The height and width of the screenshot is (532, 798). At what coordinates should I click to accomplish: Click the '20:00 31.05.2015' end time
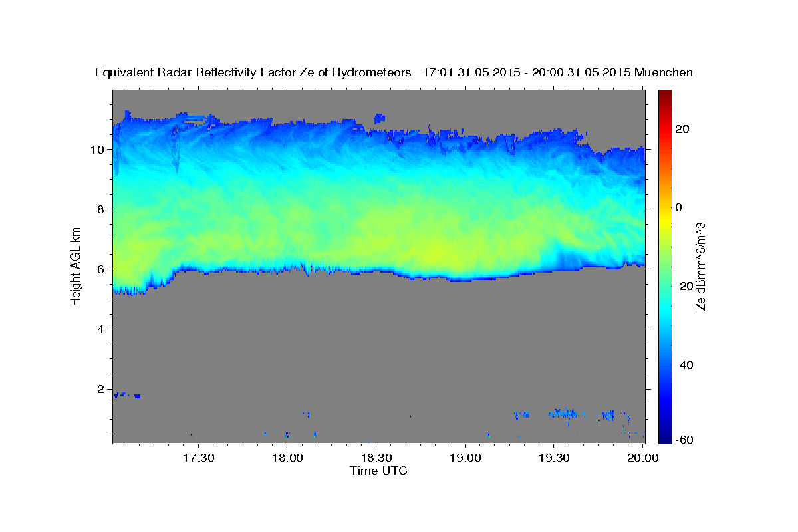pyautogui.click(x=581, y=72)
